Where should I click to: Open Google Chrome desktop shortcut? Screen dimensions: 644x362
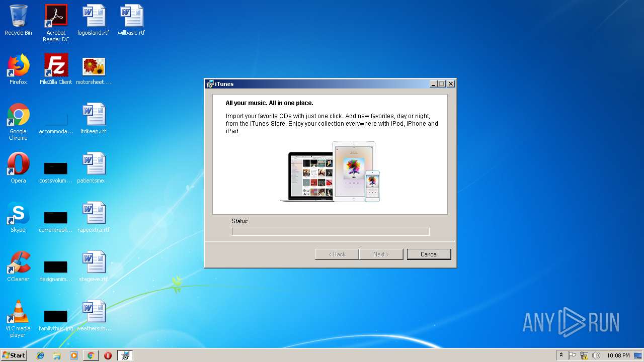(x=18, y=122)
